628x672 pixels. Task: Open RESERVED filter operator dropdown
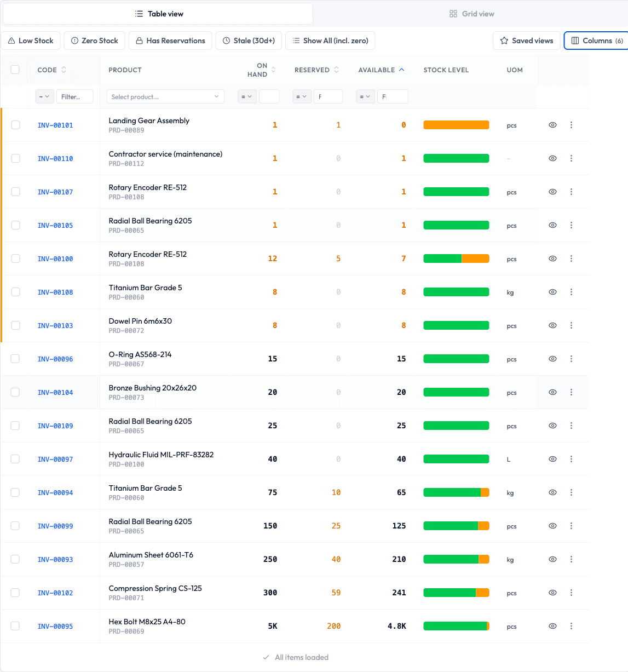[x=302, y=96]
